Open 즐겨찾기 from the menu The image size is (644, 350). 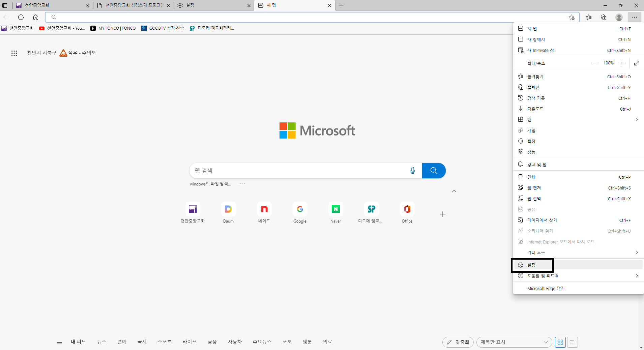(x=578, y=77)
